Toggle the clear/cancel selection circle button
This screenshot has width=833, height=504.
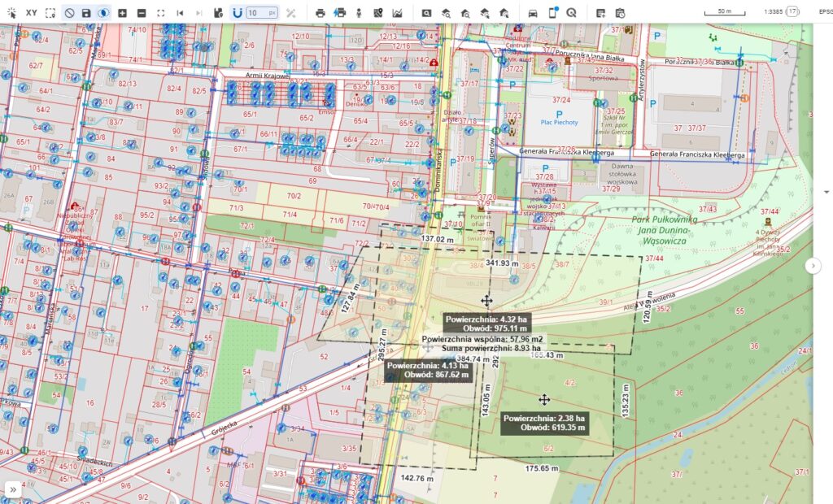pos(70,13)
